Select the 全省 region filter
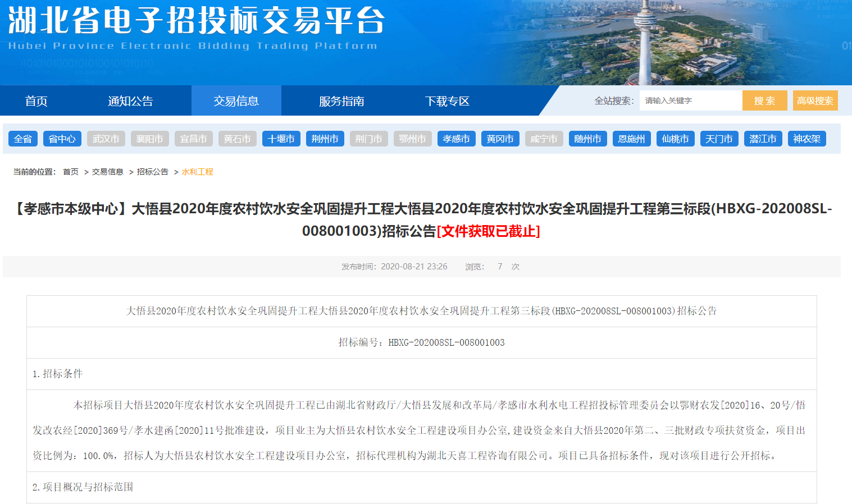 (23, 139)
